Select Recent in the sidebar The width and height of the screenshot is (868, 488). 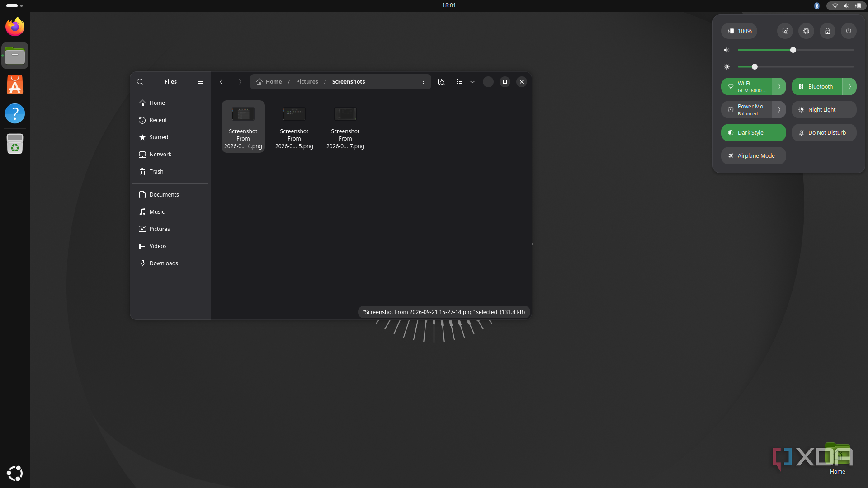click(x=171, y=120)
